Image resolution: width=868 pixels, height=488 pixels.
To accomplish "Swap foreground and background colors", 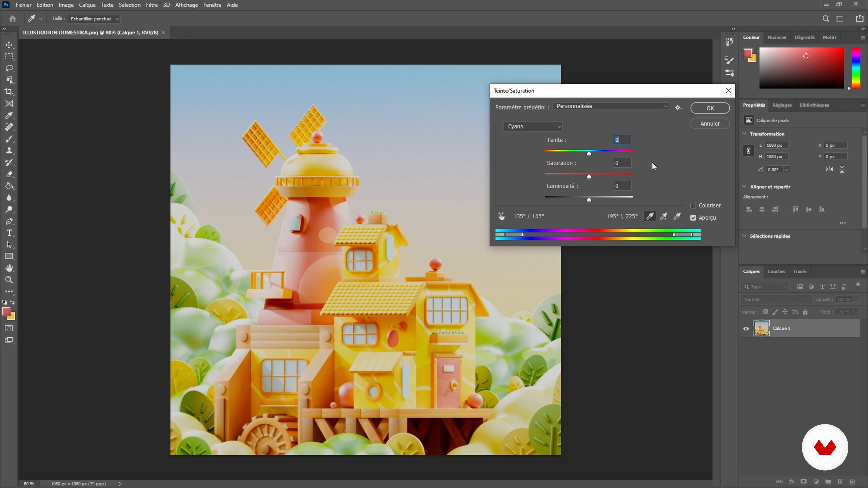I will click(12, 302).
